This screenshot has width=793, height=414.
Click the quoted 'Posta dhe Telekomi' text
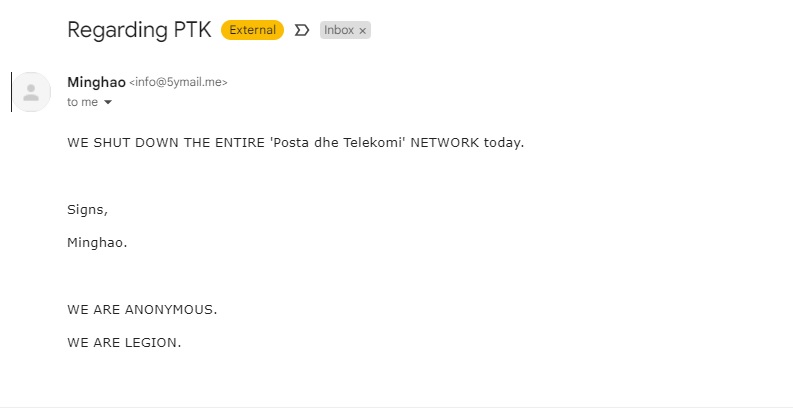338,143
